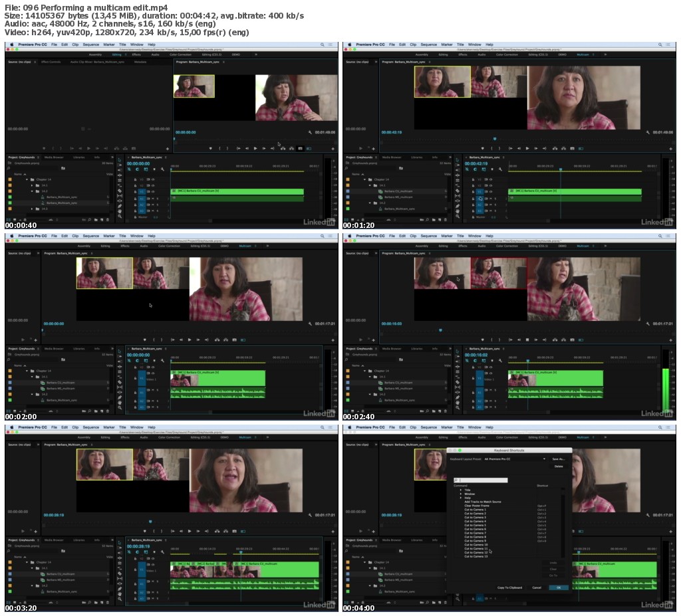Viewport: 681px width, 616px height.
Task: Select the Zoom tool in 00:00:40 frame toolbar
Action: [x=120, y=217]
